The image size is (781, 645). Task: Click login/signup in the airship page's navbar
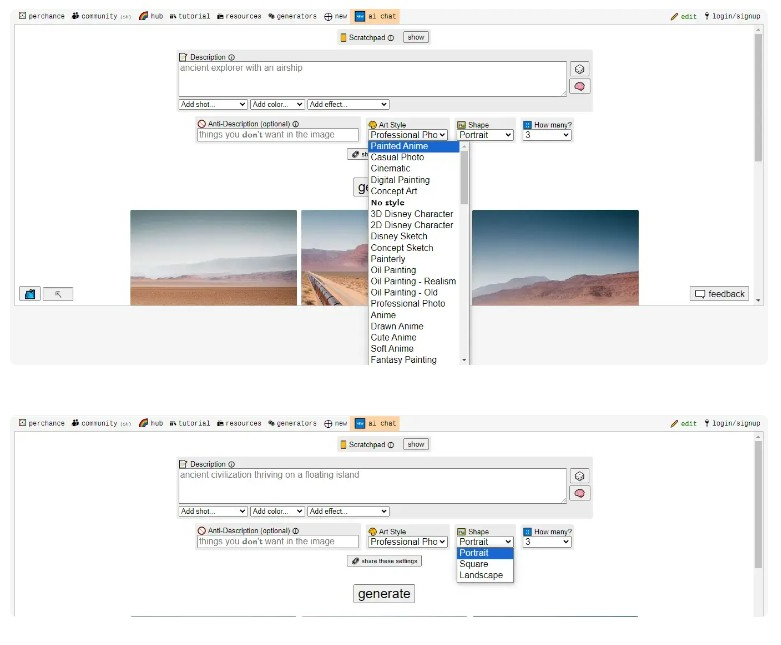[732, 16]
